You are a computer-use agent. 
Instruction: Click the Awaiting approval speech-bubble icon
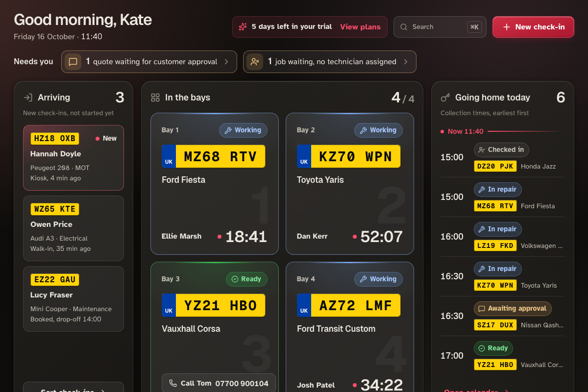click(482, 309)
